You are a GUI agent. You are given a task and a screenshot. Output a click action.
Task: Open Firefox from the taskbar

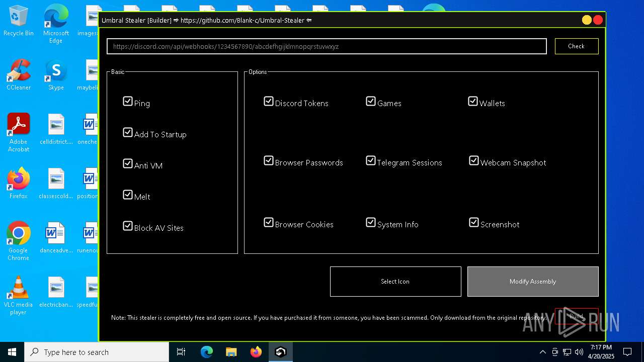pos(256,352)
